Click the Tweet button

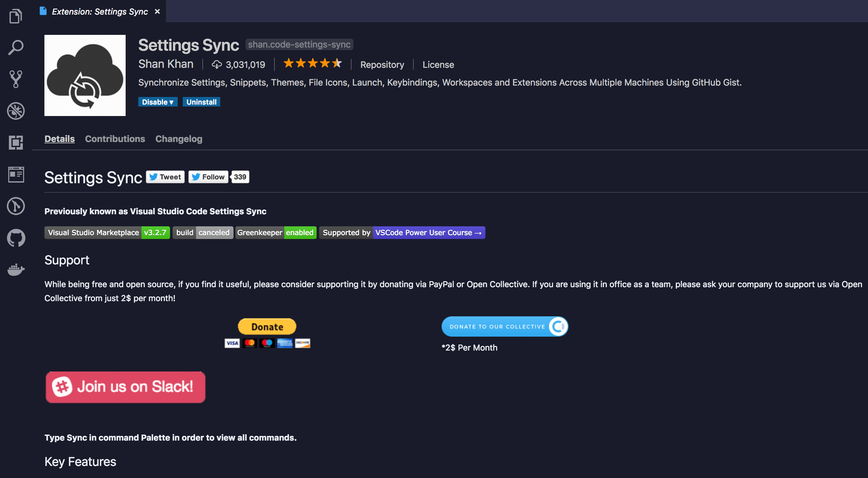pos(166,177)
